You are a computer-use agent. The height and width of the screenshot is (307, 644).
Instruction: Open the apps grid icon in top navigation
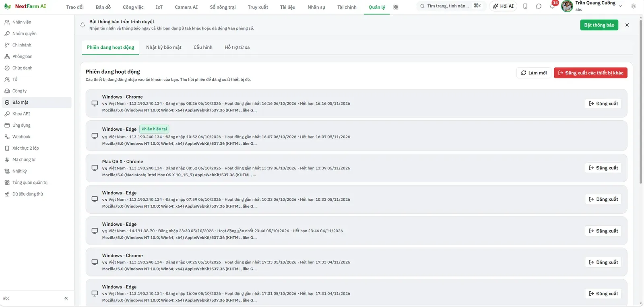(x=396, y=7)
